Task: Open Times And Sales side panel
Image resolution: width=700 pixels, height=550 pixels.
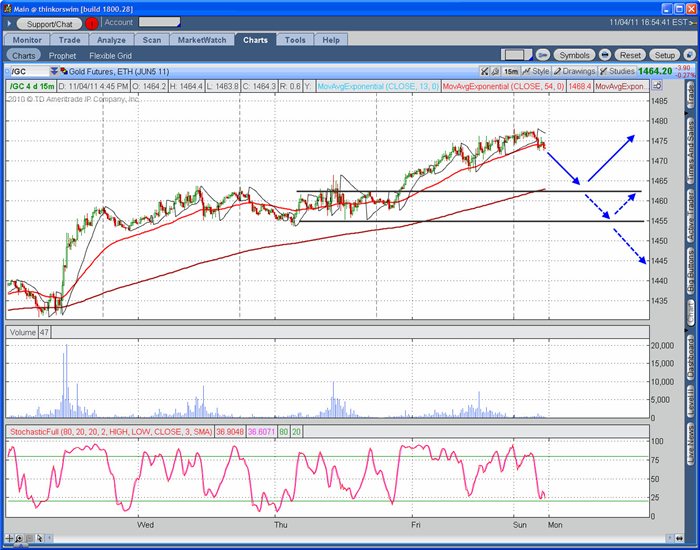Action: click(x=691, y=150)
